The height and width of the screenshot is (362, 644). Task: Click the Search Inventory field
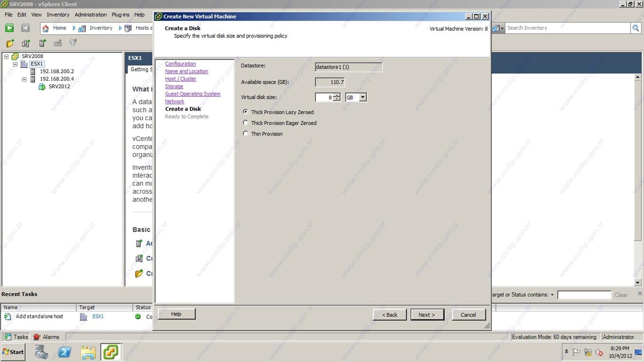point(568,28)
